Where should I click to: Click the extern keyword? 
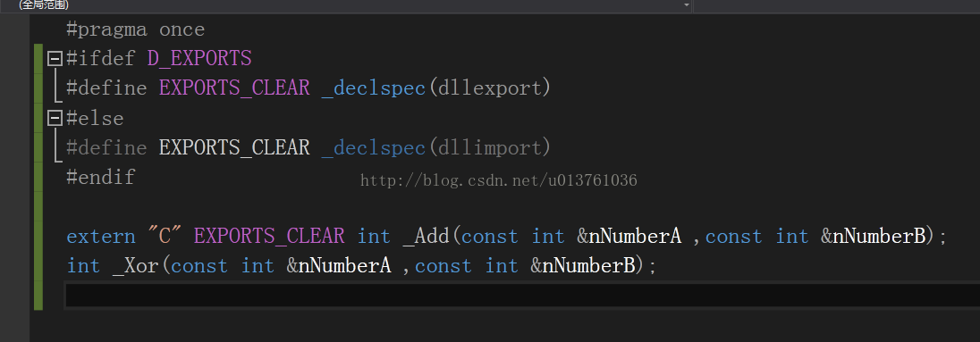[x=101, y=237]
